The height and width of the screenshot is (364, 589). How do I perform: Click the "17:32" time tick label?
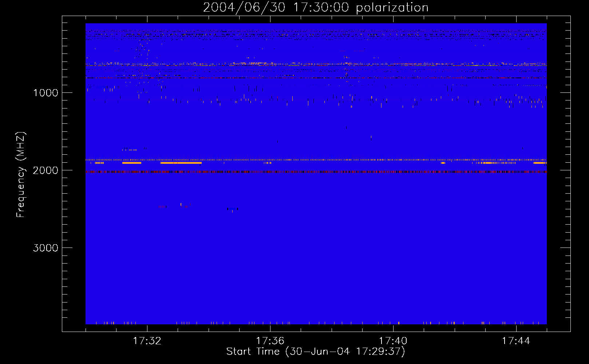[x=147, y=341]
